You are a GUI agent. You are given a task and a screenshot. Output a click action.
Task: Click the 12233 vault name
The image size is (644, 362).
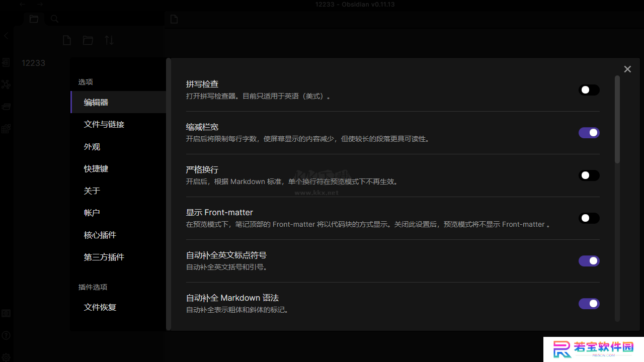tap(33, 63)
